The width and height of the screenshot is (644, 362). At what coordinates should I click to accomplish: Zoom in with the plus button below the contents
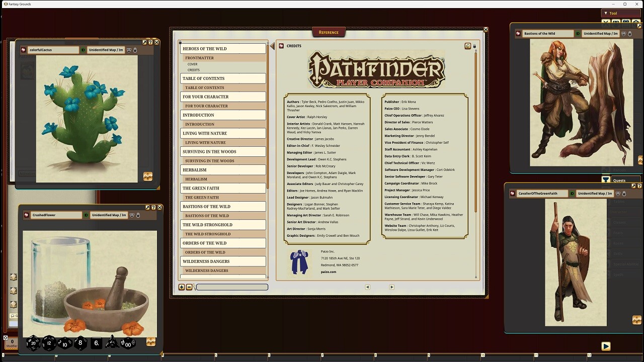pos(181,287)
